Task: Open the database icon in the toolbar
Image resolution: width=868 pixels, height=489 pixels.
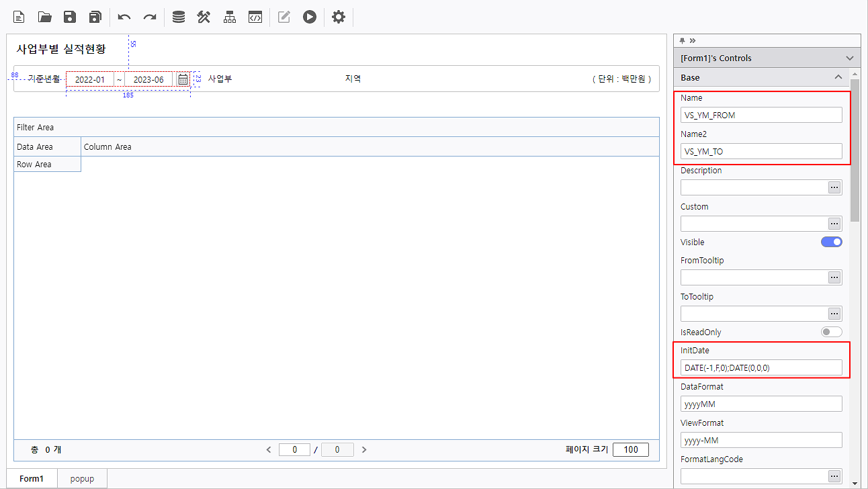Action: click(x=179, y=17)
